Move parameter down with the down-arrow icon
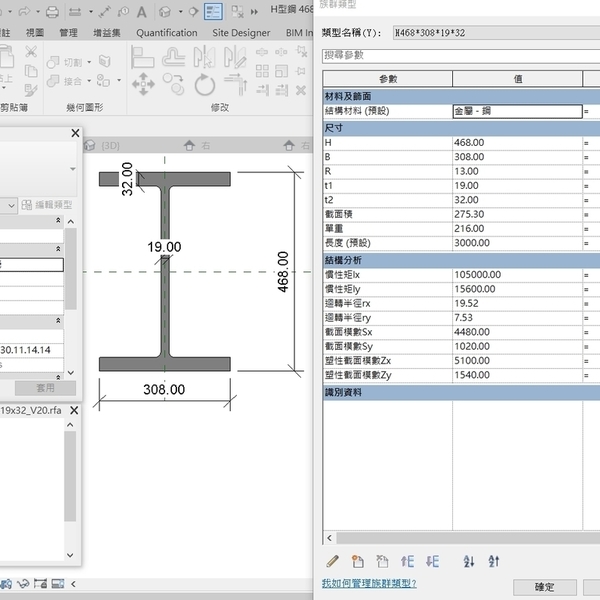This screenshot has height=600, width=600. pos(432,562)
